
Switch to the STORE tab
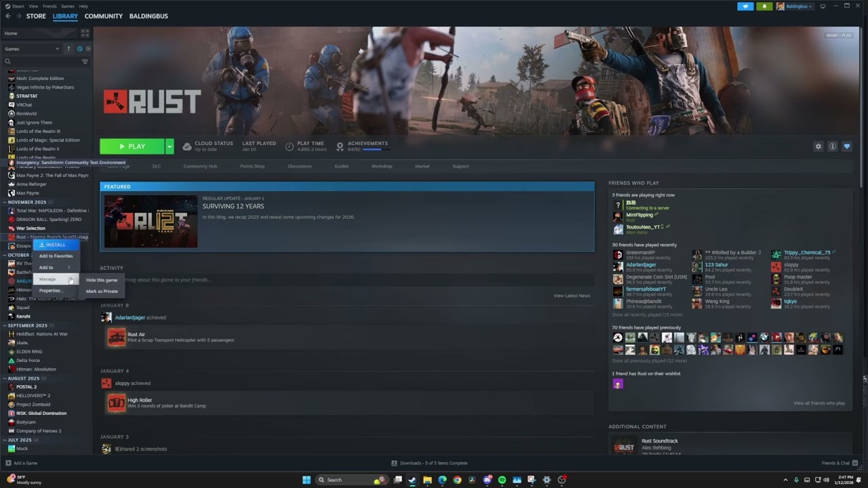36,16
